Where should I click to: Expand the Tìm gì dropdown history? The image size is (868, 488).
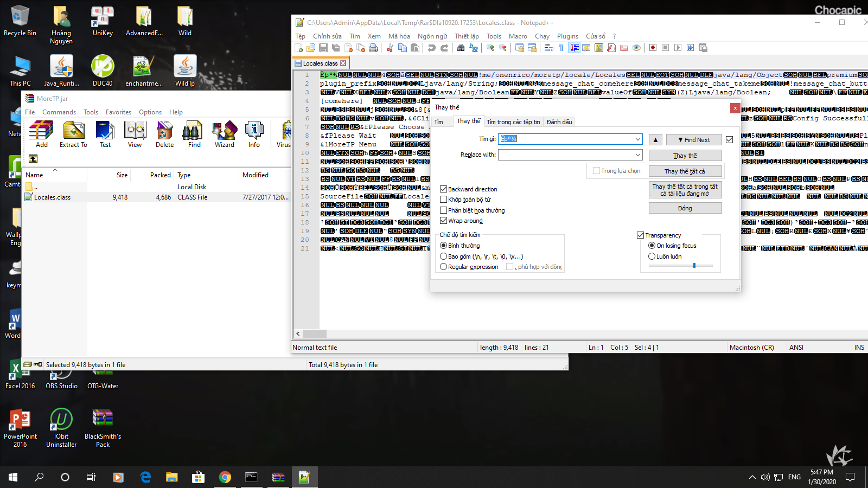(637, 139)
